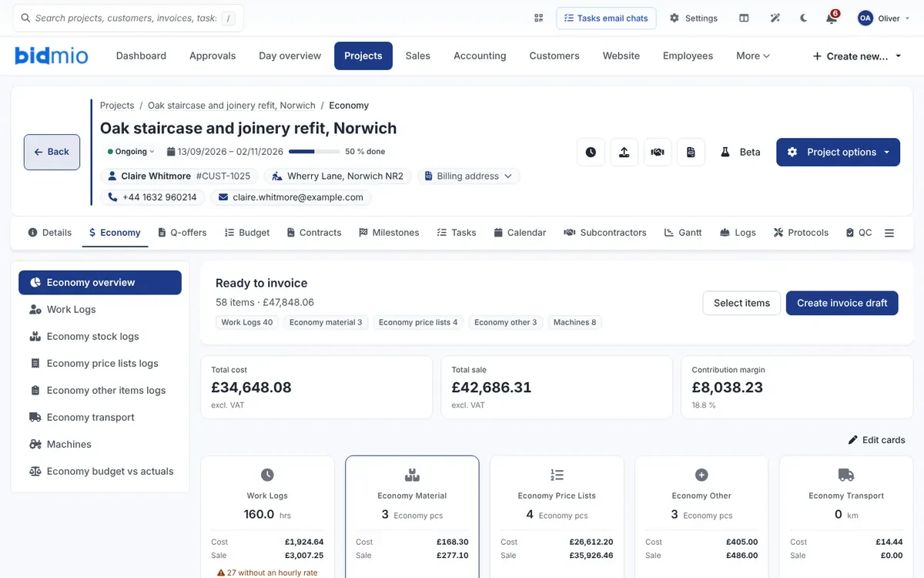Click the Back button
Screen dimensions: 924x578
(52, 152)
